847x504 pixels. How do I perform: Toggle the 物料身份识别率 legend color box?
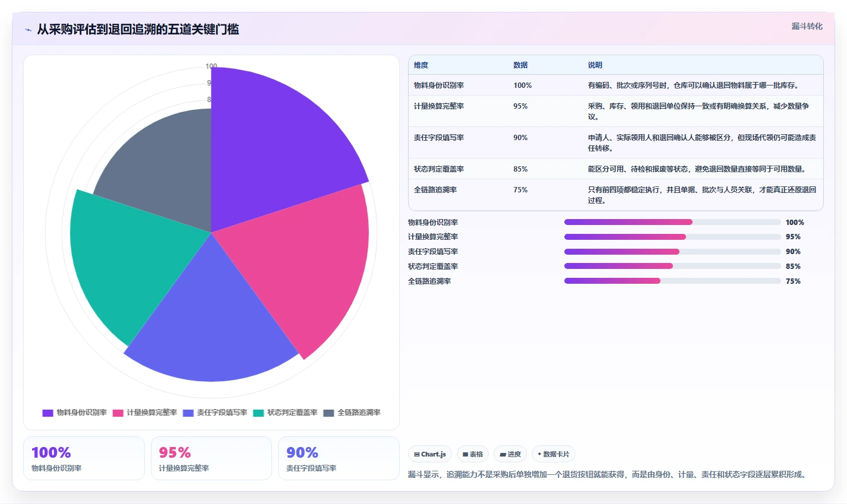point(48,413)
